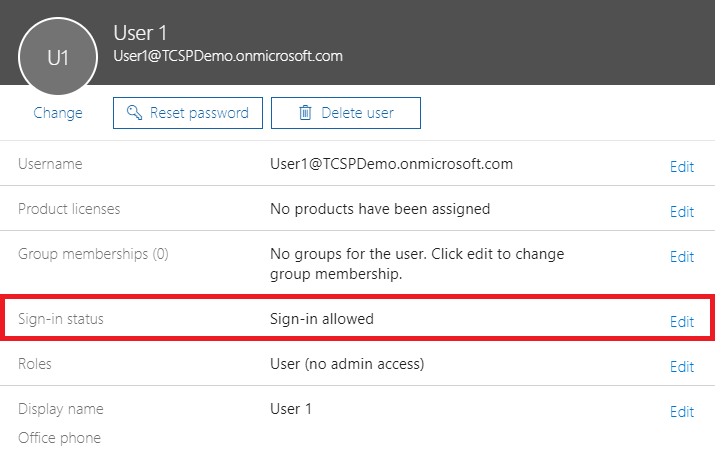The height and width of the screenshot is (454, 715).
Task: Click the username value in the Username row
Action: [x=391, y=164]
